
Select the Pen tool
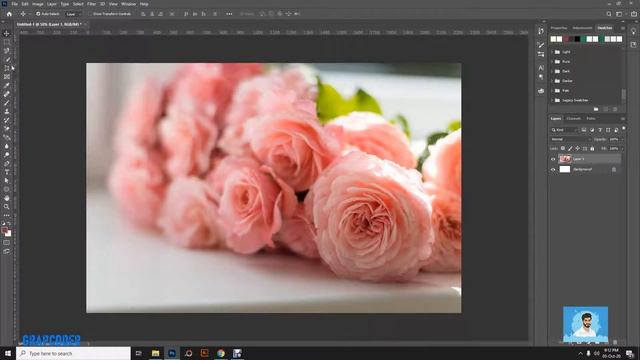coord(7,163)
